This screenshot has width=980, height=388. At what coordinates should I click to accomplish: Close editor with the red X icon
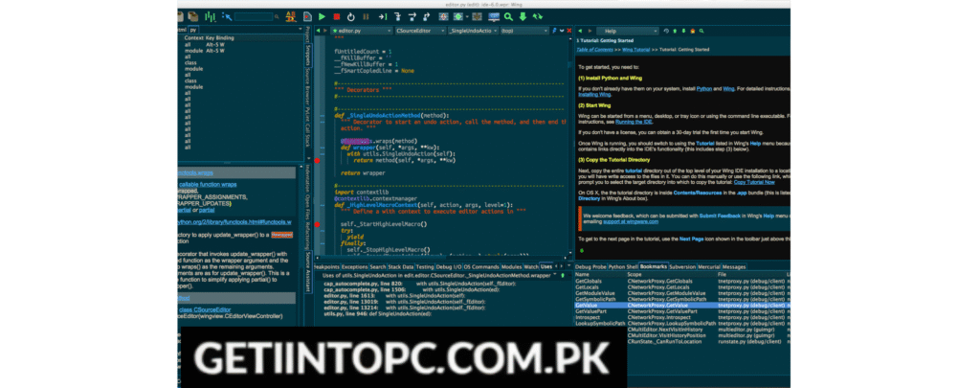568,31
